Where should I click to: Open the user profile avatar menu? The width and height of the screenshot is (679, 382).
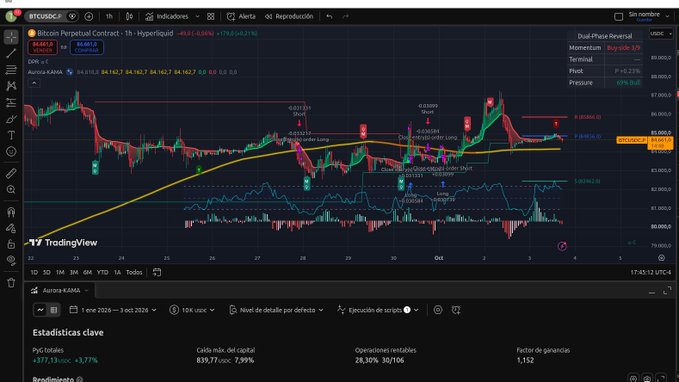coord(12,16)
